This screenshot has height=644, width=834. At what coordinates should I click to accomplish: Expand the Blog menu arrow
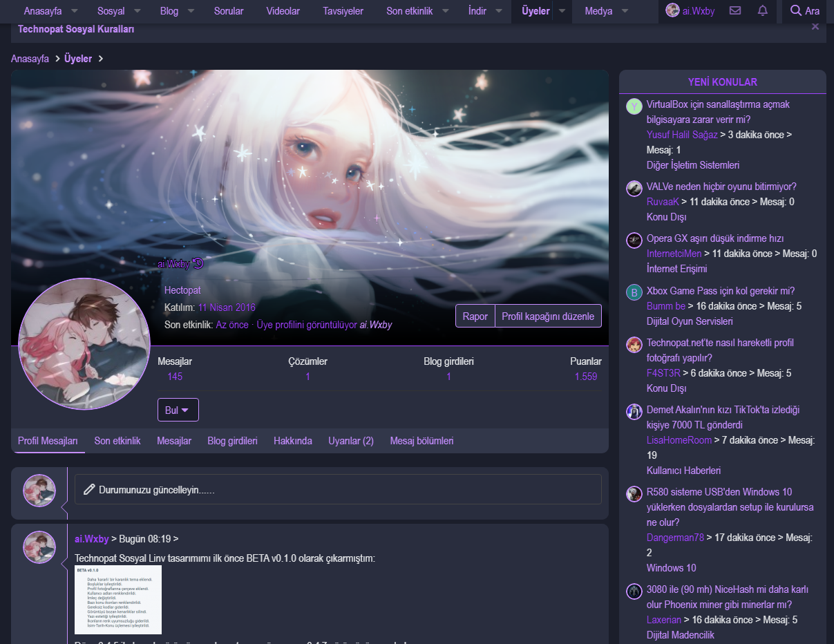[x=191, y=11]
